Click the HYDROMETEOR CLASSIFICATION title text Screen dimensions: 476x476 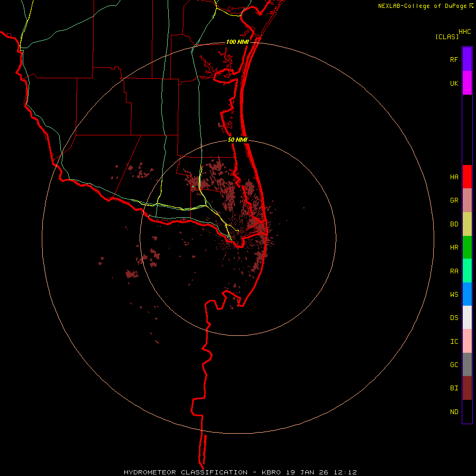(186, 472)
